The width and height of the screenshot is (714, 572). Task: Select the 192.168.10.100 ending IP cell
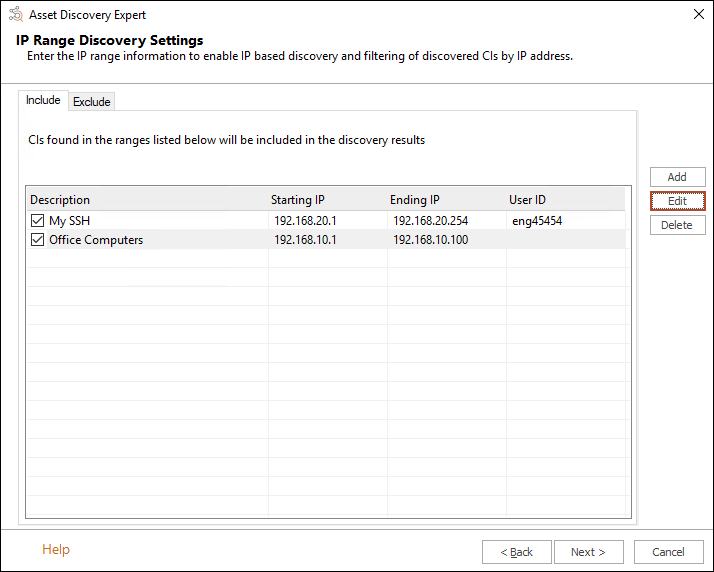point(430,240)
